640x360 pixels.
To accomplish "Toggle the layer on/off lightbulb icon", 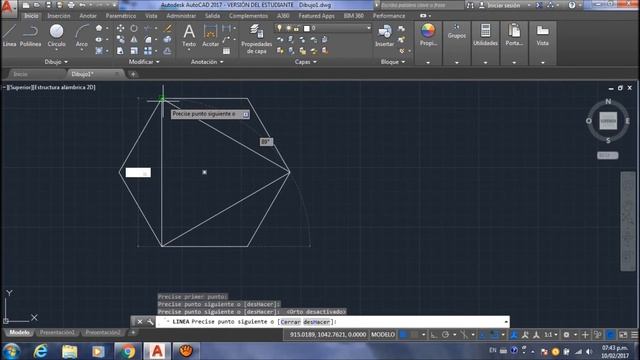I will click(x=279, y=28).
